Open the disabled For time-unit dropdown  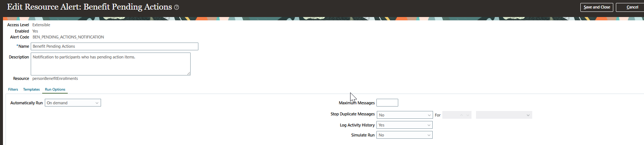click(x=504, y=115)
